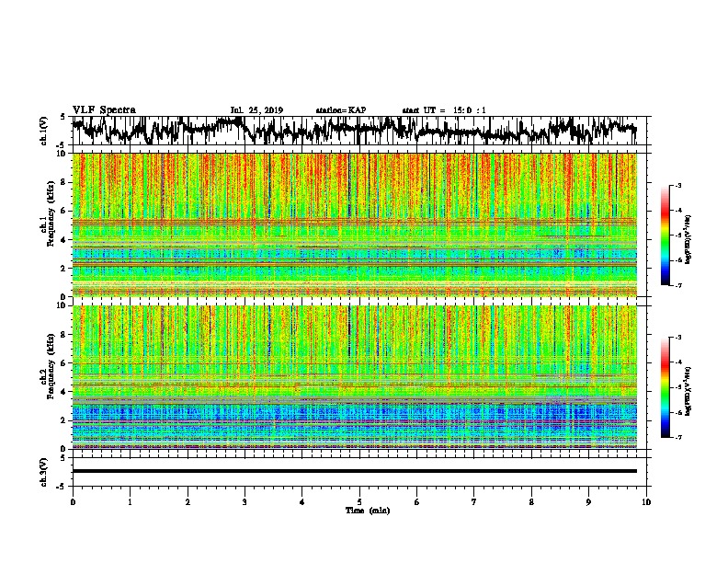
Task: Click the "ch.3(V)" axis label
Action: pyautogui.click(x=44, y=472)
